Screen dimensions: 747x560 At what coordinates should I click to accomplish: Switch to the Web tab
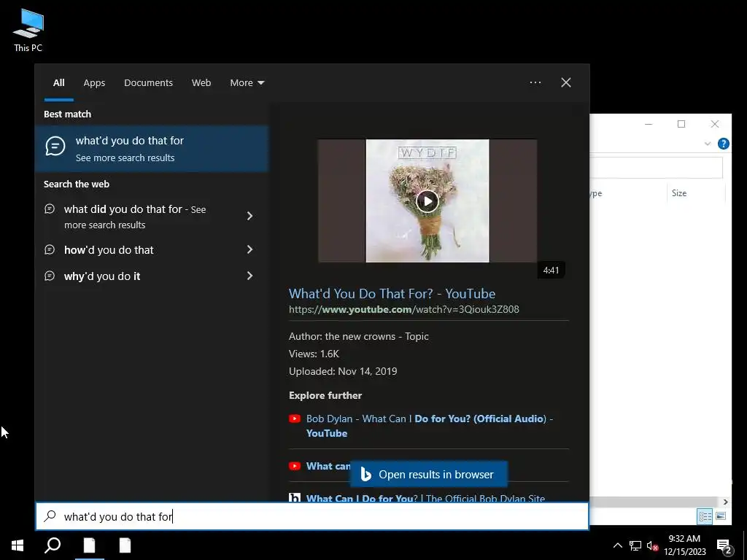pos(201,83)
